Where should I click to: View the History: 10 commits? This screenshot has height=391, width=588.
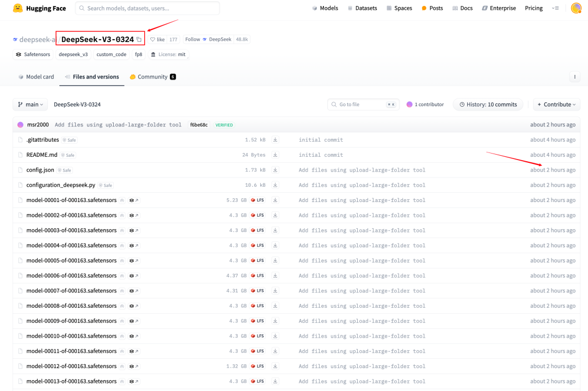[x=488, y=104]
